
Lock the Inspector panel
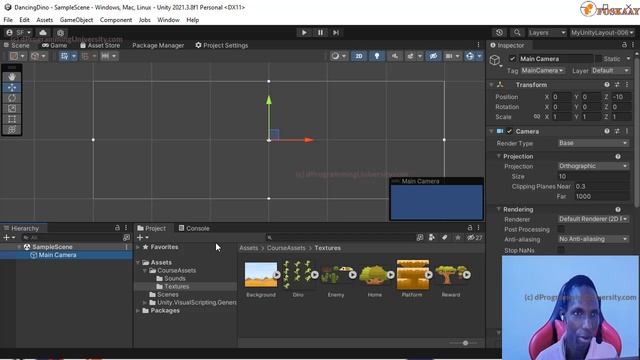click(x=624, y=45)
